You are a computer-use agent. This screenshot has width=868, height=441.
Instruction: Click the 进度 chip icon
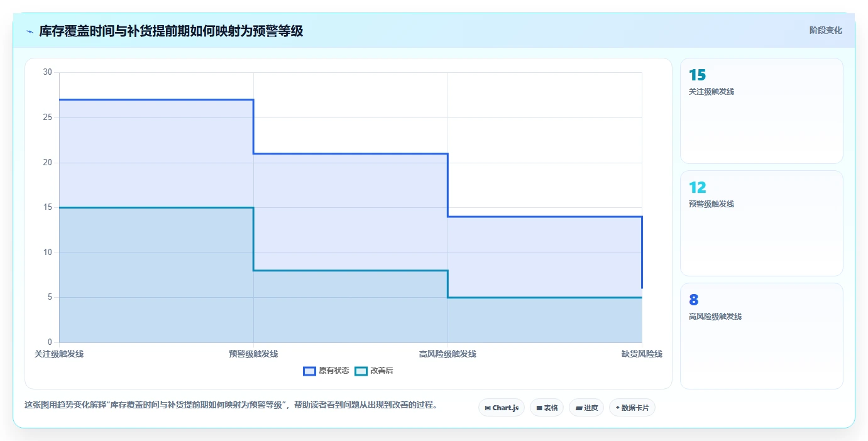coord(578,408)
